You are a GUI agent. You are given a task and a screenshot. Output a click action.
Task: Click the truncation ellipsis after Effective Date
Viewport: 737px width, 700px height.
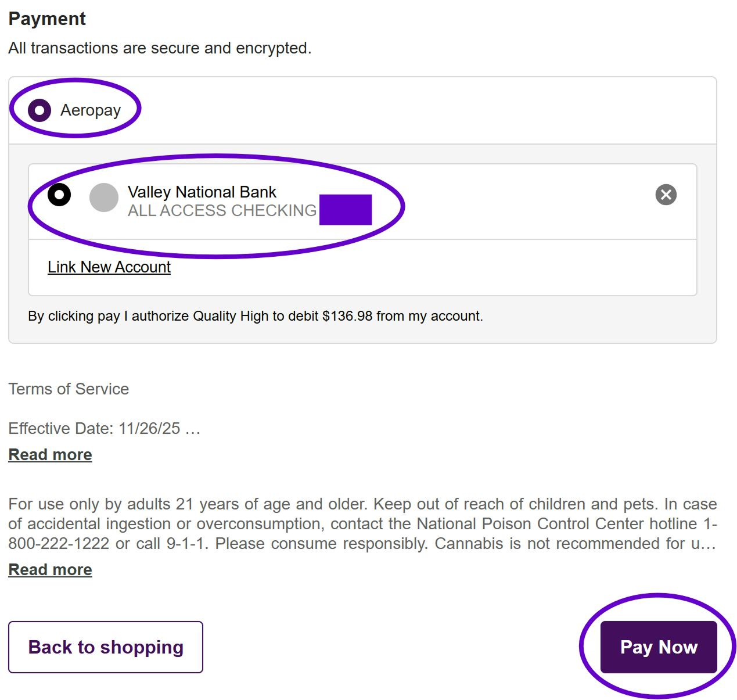(x=193, y=429)
